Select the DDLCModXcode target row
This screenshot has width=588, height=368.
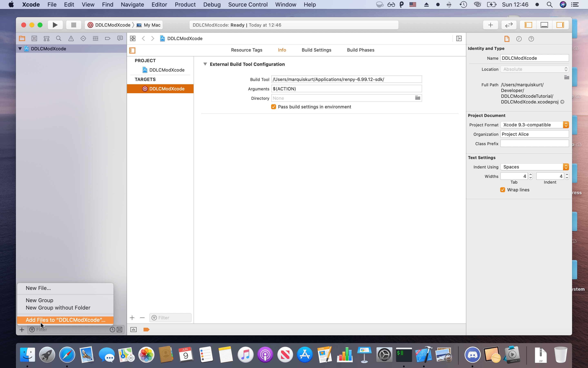click(x=160, y=89)
